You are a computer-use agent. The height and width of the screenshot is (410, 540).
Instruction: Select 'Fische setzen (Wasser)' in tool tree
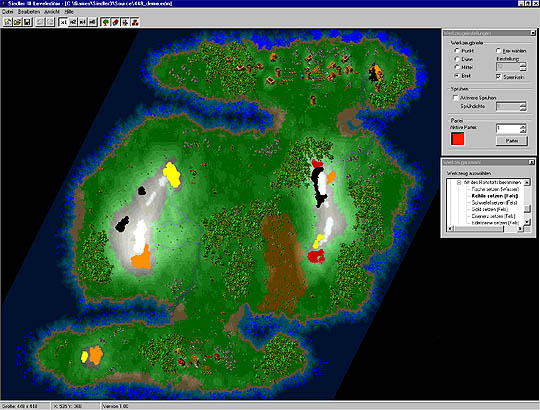coord(495,189)
